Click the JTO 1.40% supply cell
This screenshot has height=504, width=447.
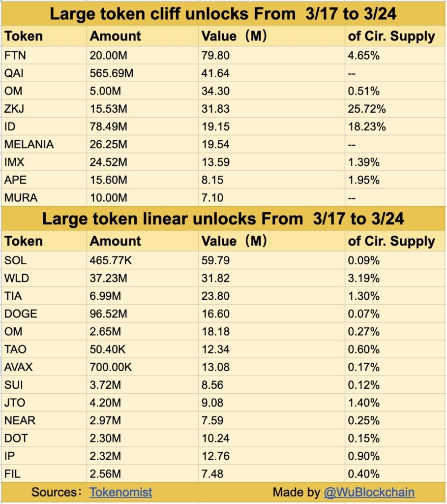[x=364, y=403]
